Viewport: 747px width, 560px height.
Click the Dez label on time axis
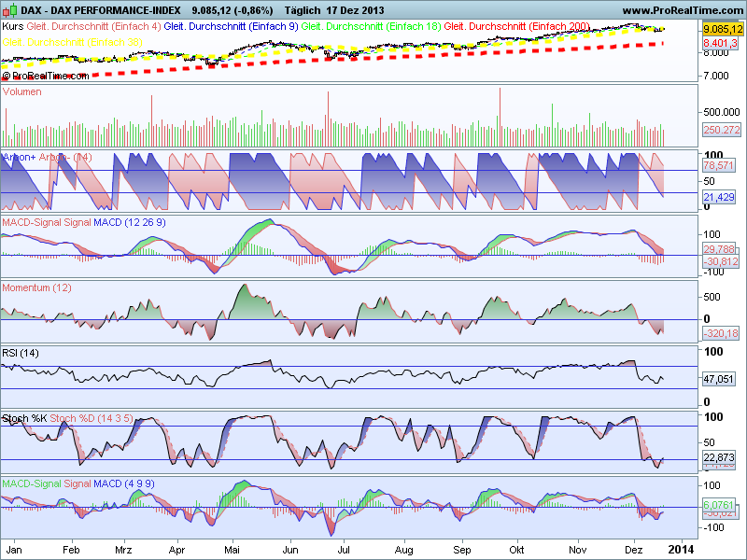coord(634,550)
